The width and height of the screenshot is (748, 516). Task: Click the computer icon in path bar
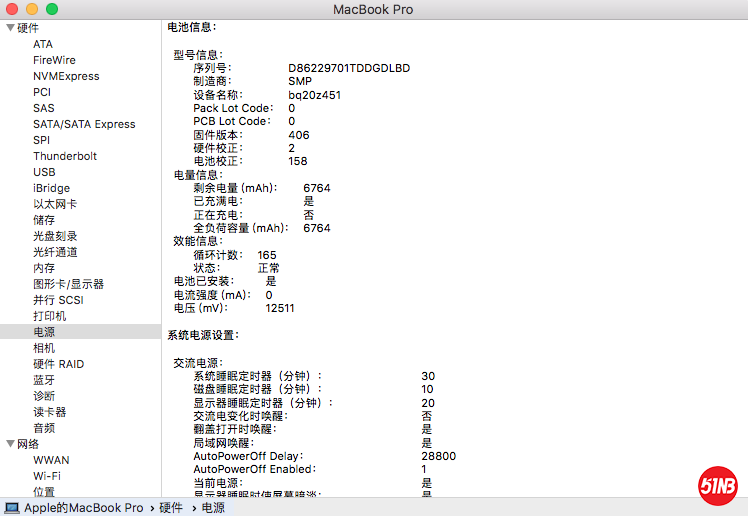coord(12,508)
